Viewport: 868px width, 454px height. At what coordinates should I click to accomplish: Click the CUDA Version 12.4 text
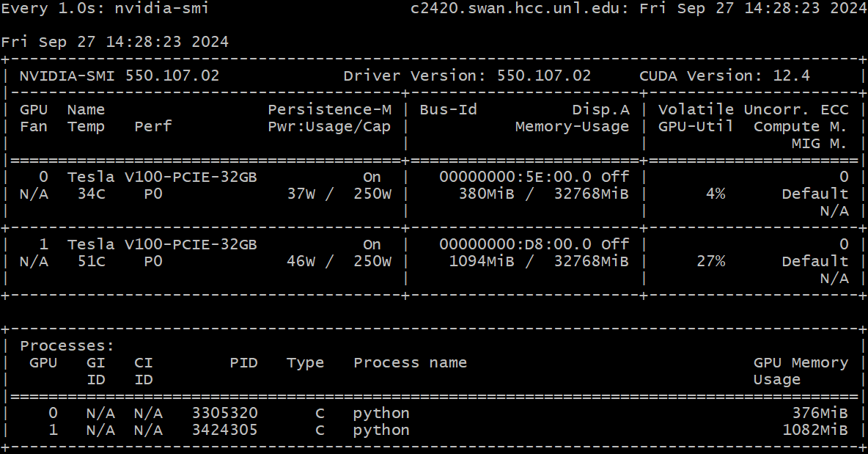[724, 76]
